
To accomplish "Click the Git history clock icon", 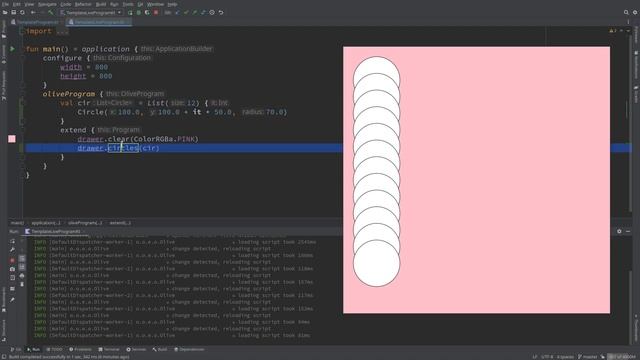I will point(212,13).
